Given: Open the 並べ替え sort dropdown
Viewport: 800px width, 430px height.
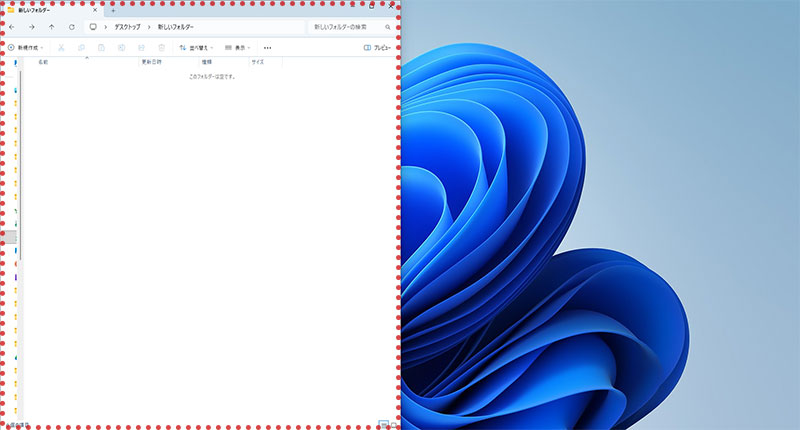Looking at the screenshot, I should coord(196,47).
